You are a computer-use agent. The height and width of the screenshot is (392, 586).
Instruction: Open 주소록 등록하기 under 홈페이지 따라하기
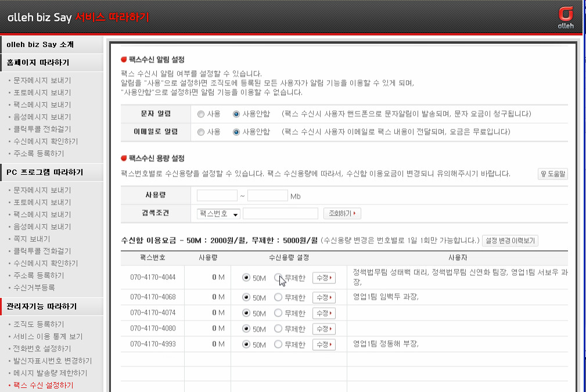tap(39, 153)
